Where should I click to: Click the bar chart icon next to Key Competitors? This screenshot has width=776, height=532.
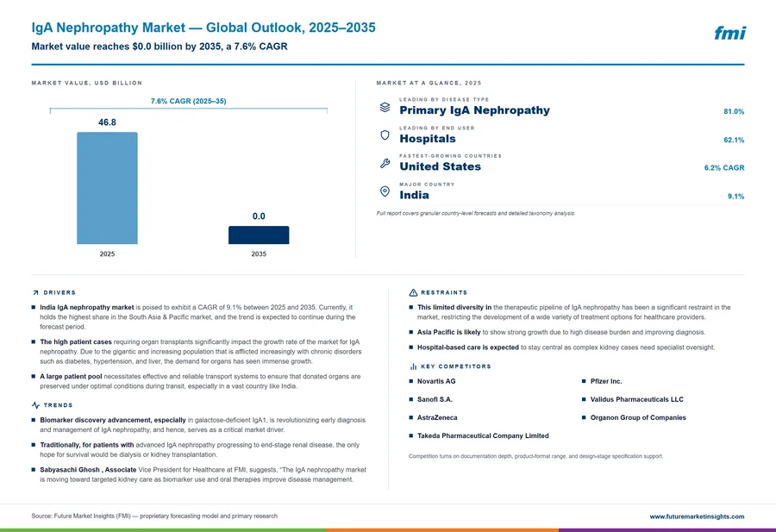point(413,366)
